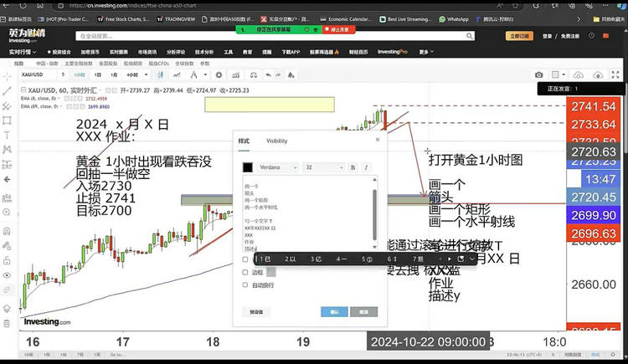This screenshot has width=628, height=364.
Task: Take a chart snapshot with camera icon
Action: [538, 75]
